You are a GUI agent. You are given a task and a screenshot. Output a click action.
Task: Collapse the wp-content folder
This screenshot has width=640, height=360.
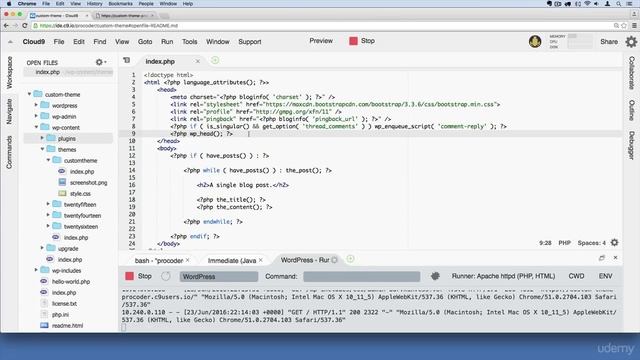point(36,127)
